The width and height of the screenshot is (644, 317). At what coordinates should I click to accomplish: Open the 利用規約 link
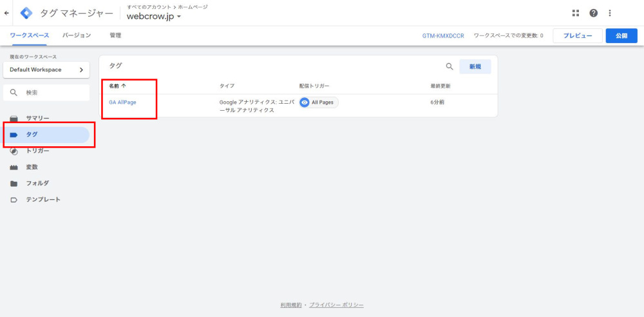click(x=291, y=305)
